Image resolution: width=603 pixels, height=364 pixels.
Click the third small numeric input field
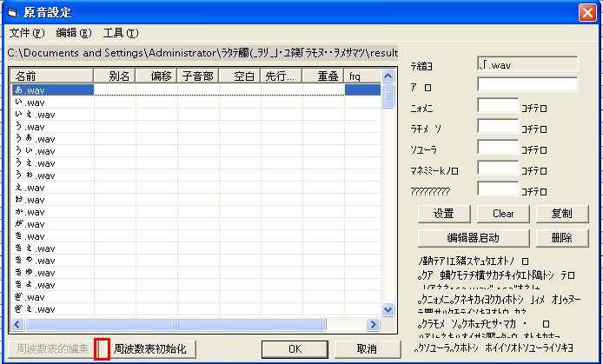(x=498, y=147)
